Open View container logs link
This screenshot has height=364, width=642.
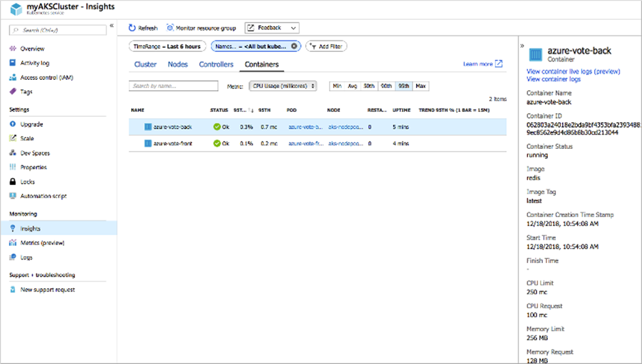pos(554,79)
